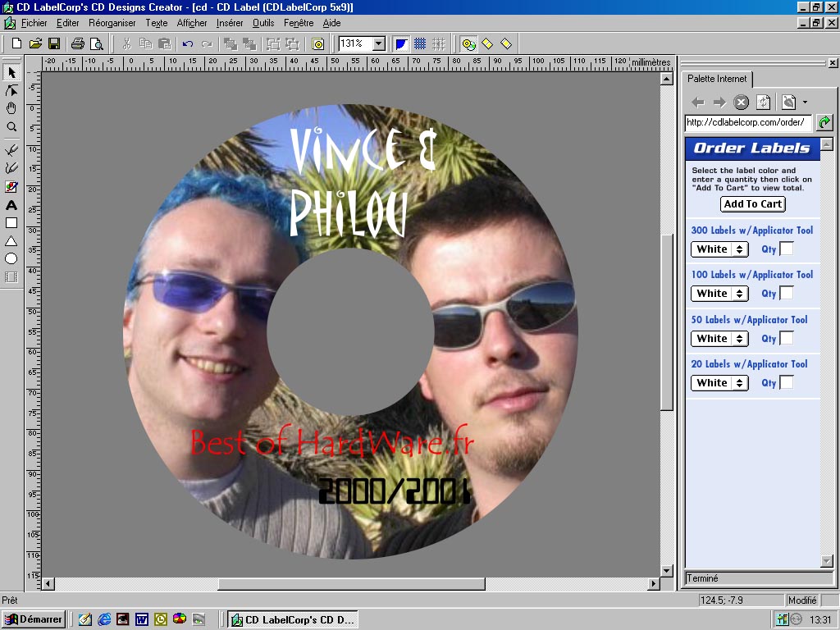Image resolution: width=840 pixels, height=630 pixels.
Task: Open the Insérer menu
Action: point(230,23)
